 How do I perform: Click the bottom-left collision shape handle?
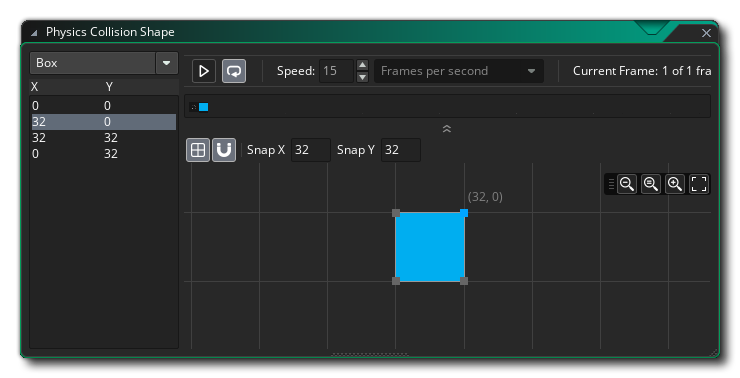396,281
